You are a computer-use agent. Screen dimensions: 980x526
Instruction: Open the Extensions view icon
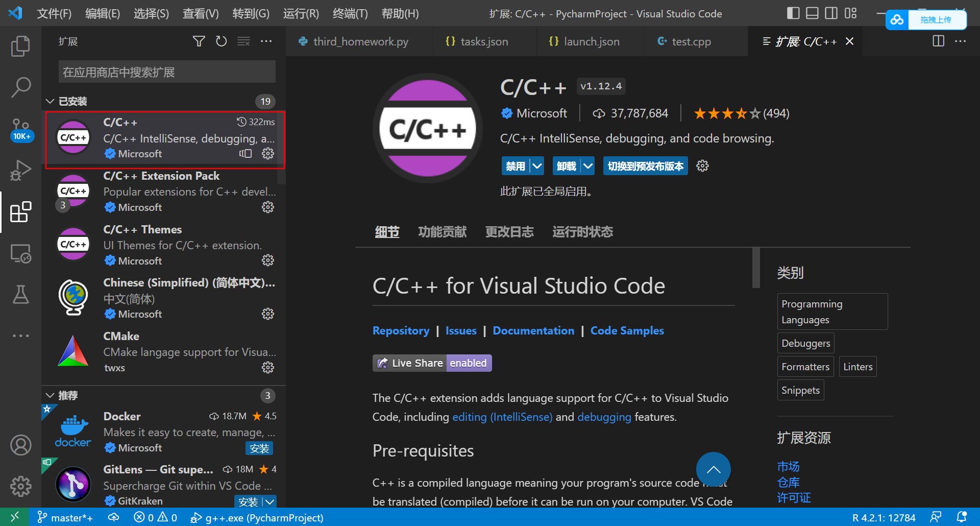point(20,212)
